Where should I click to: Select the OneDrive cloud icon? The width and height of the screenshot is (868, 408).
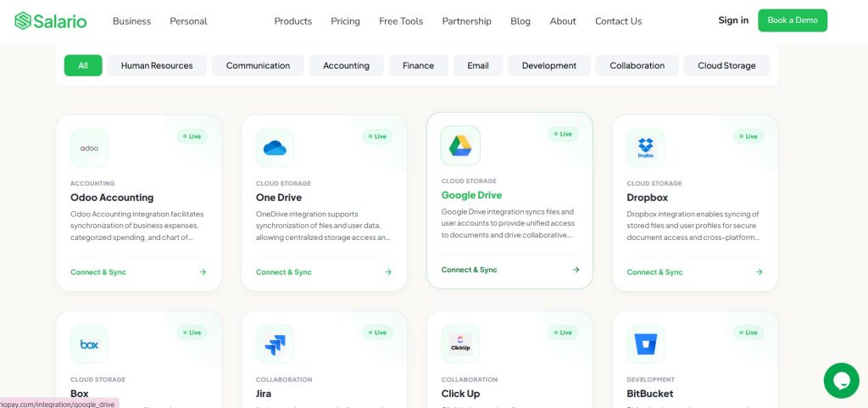275,148
